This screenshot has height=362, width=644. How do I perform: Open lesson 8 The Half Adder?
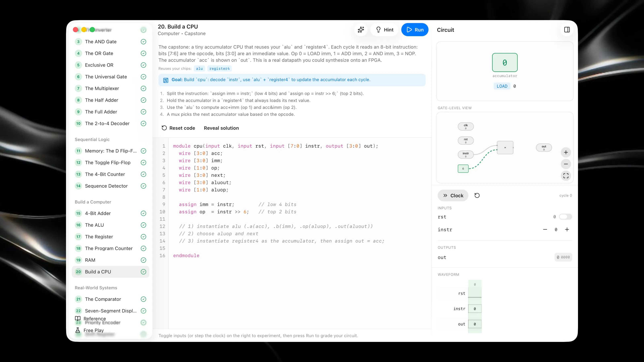click(110, 100)
